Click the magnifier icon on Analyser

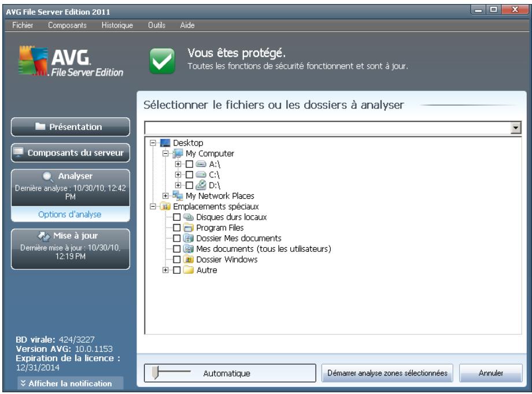(x=48, y=176)
